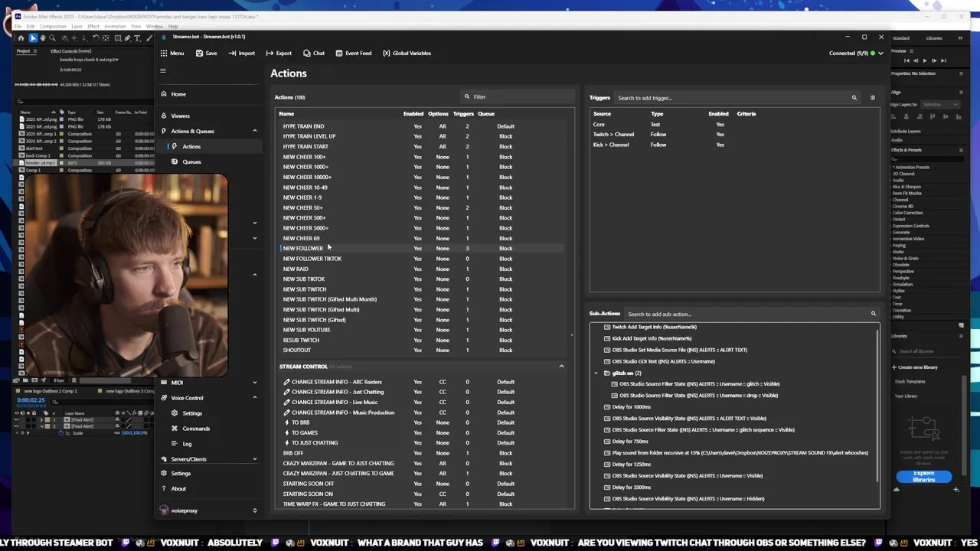Click the Home house icon in sidebar

[164, 94]
